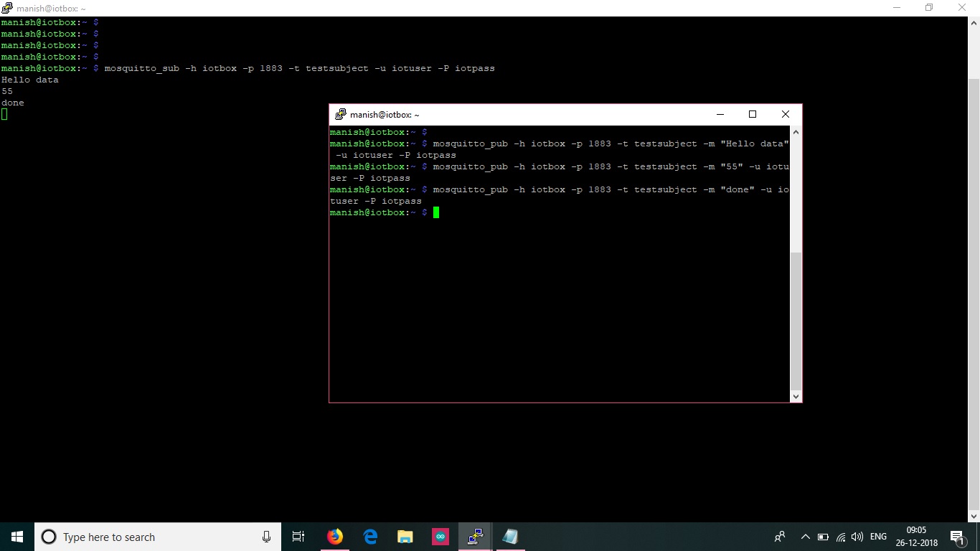Click the 'Hello data' output line
The image size is (980, 551).
point(30,80)
